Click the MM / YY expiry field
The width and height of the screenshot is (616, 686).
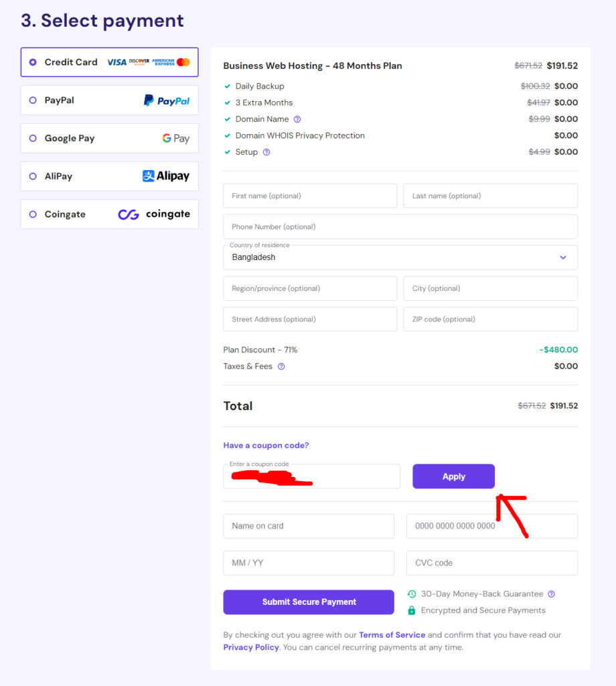pos(309,563)
